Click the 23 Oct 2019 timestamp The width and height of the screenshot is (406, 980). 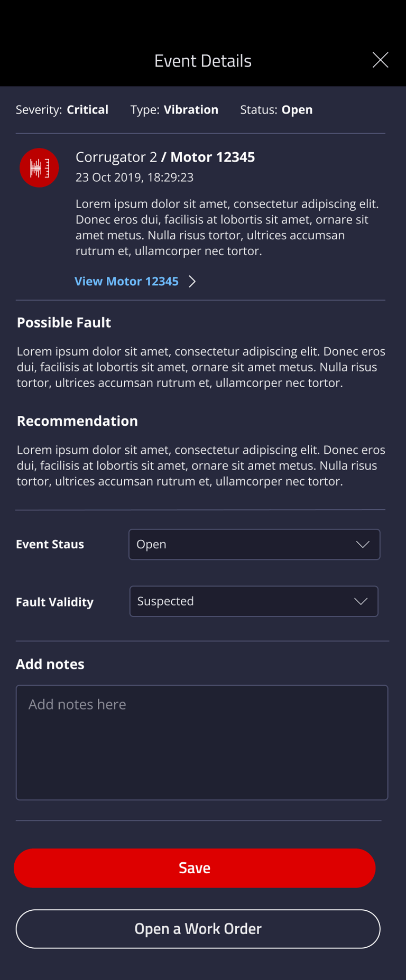(x=134, y=178)
